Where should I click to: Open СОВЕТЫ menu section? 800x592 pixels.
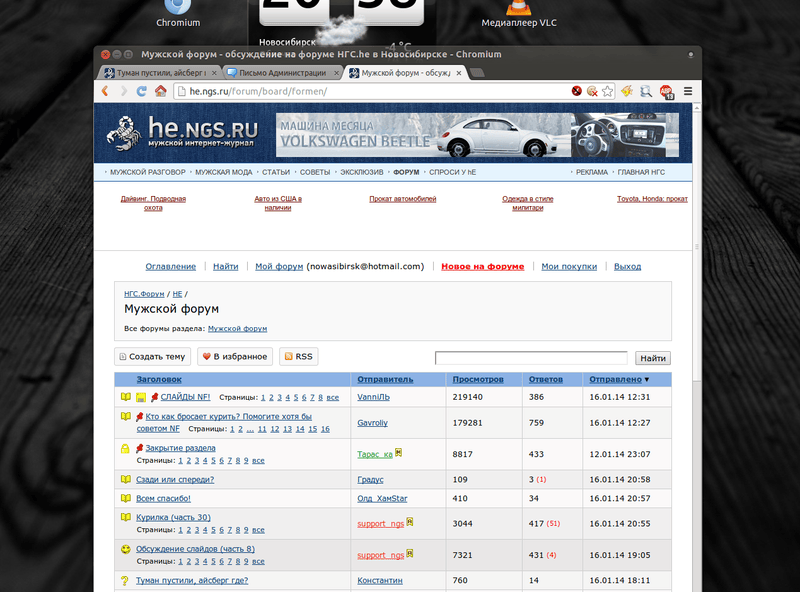click(315, 172)
